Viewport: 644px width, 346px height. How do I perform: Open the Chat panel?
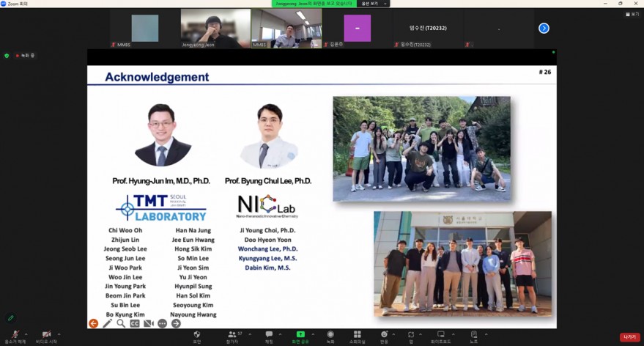pos(269,334)
